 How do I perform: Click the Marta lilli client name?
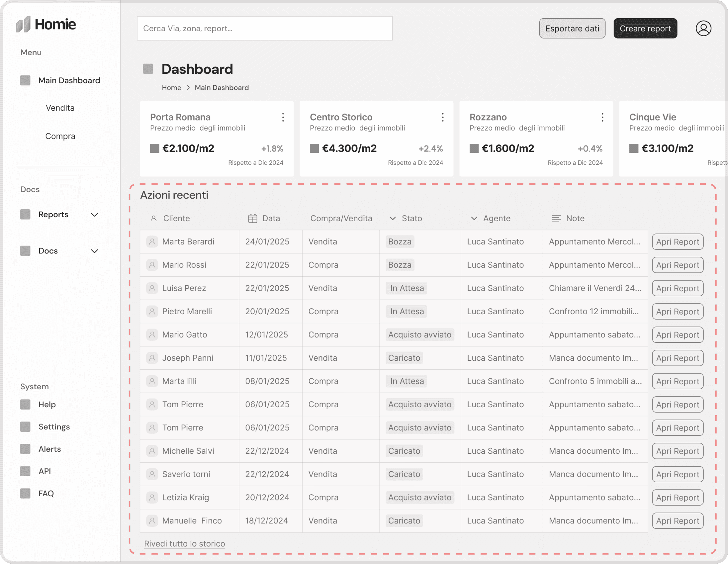tap(179, 381)
